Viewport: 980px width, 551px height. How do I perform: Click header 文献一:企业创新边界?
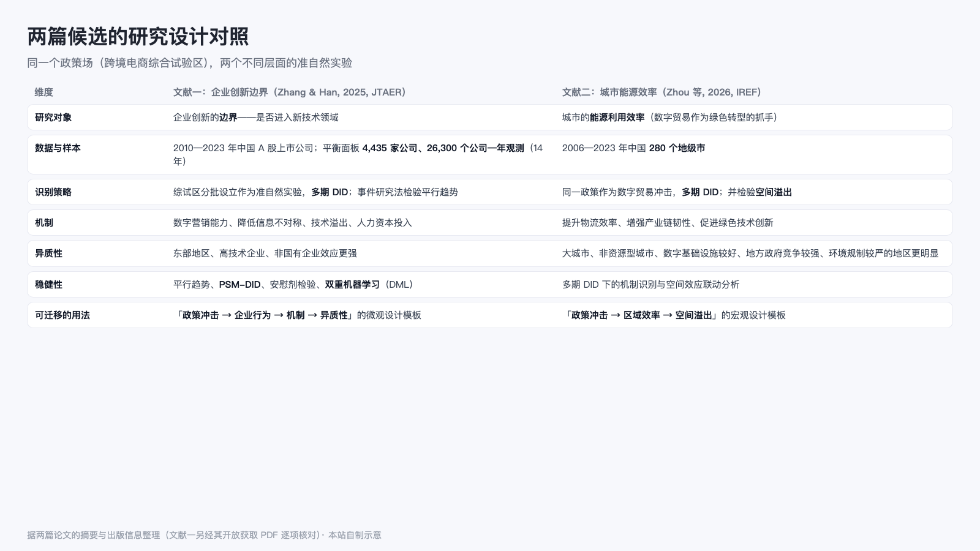point(289,92)
